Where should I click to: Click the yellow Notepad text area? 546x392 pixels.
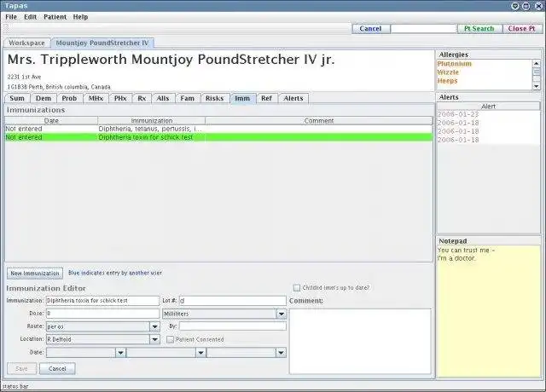[x=489, y=311]
